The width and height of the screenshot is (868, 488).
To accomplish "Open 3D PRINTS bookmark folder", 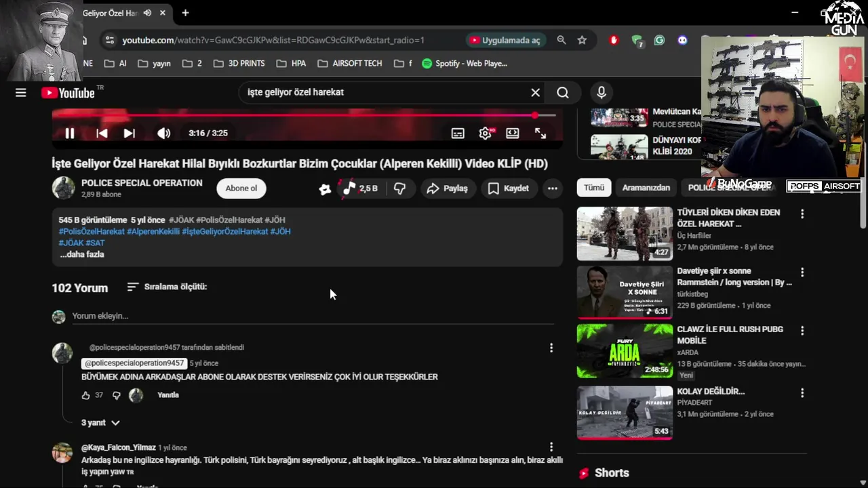I will (x=239, y=63).
